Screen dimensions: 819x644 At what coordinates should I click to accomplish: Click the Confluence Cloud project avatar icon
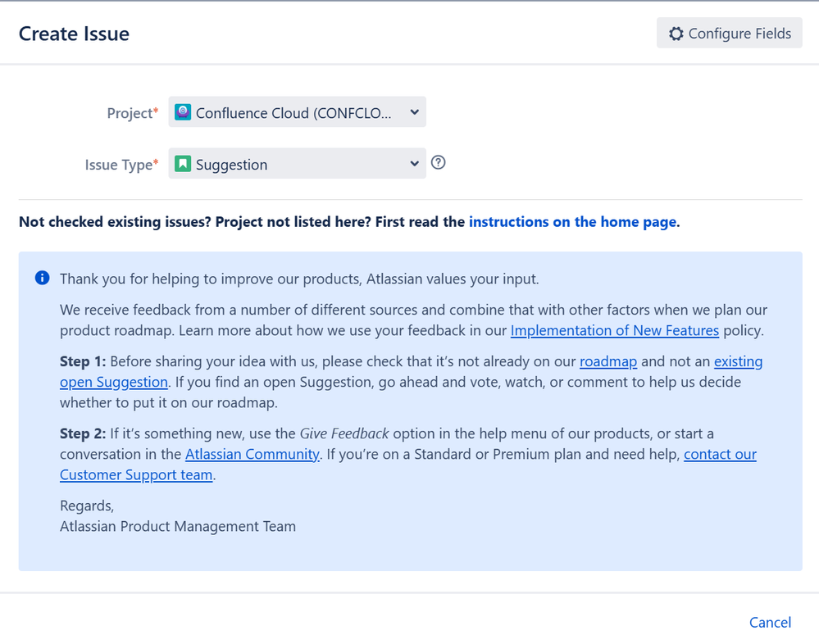coord(181,111)
